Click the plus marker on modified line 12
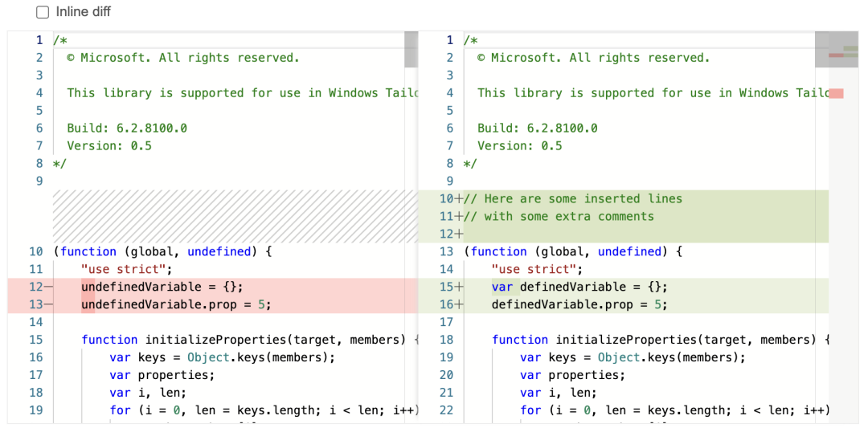 [460, 234]
